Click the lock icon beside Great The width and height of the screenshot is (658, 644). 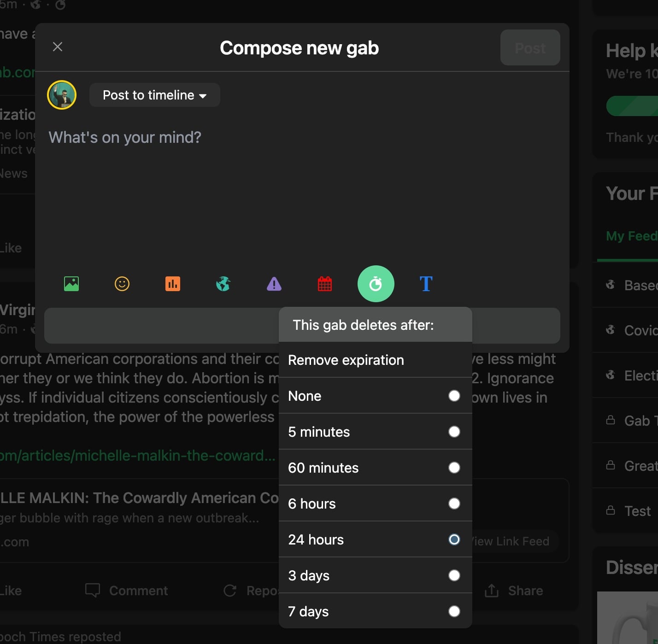611,465
